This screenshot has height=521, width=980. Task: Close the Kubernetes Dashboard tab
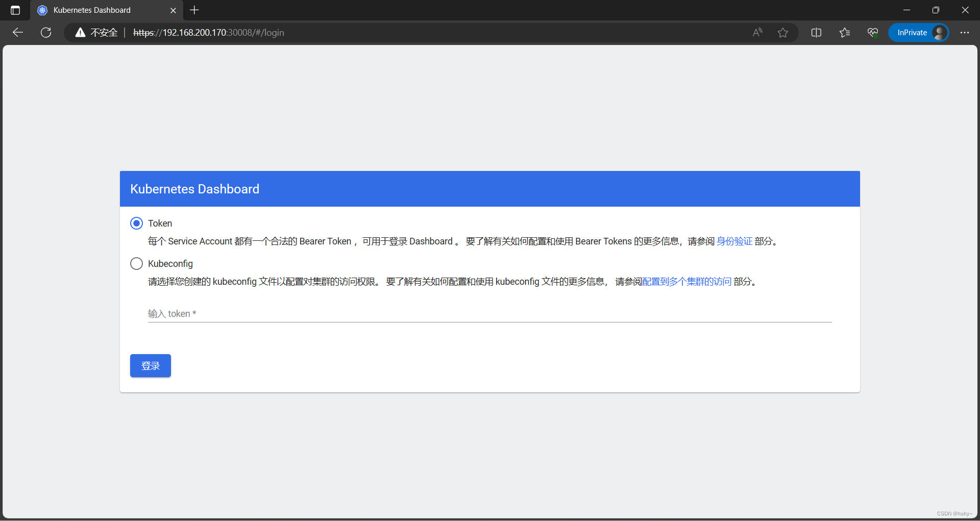click(x=173, y=10)
